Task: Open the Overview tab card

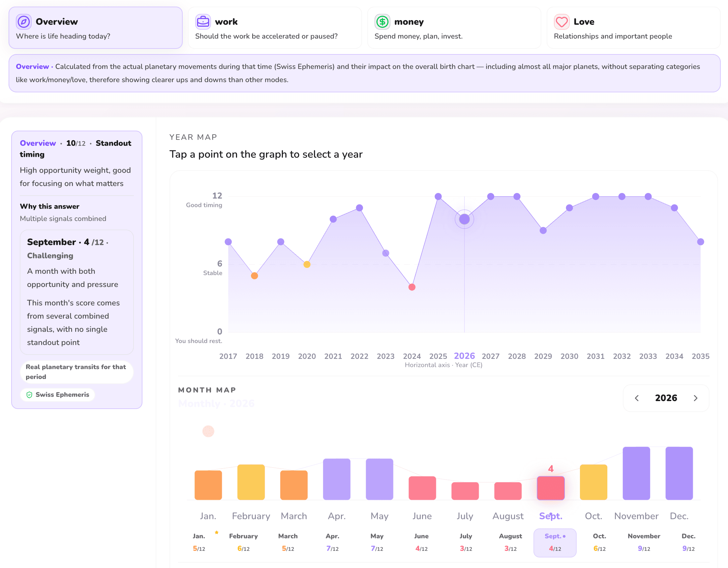Action: (95, 28)
